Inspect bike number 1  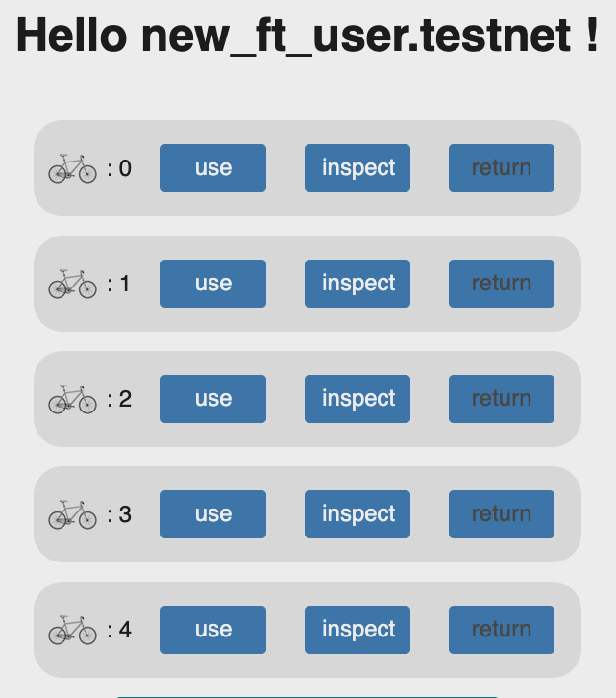(357, 284)
